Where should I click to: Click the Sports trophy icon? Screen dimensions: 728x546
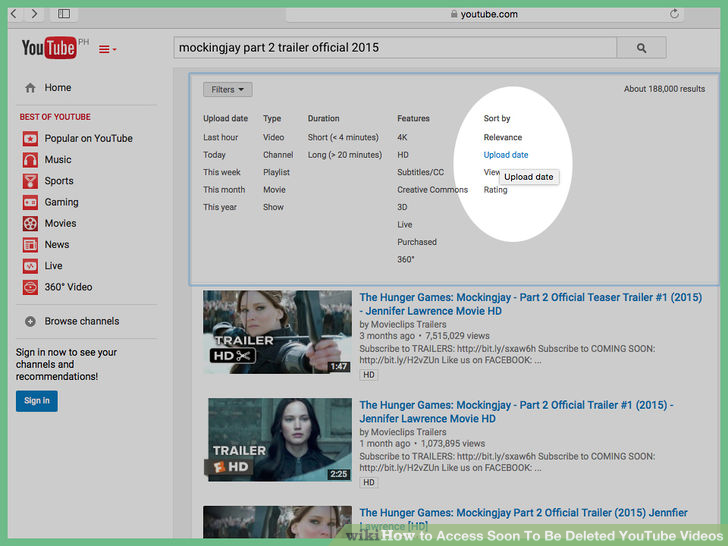coord(30,181)
